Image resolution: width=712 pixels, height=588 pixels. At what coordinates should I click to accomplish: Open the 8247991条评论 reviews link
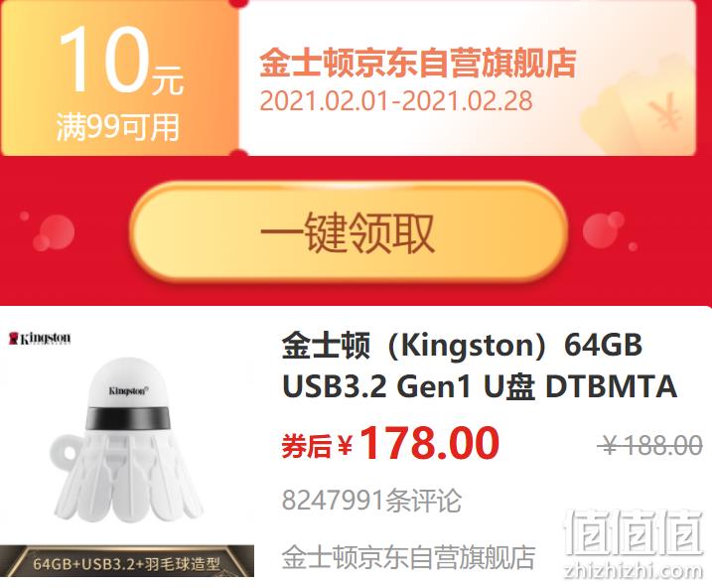click(371, 501)
